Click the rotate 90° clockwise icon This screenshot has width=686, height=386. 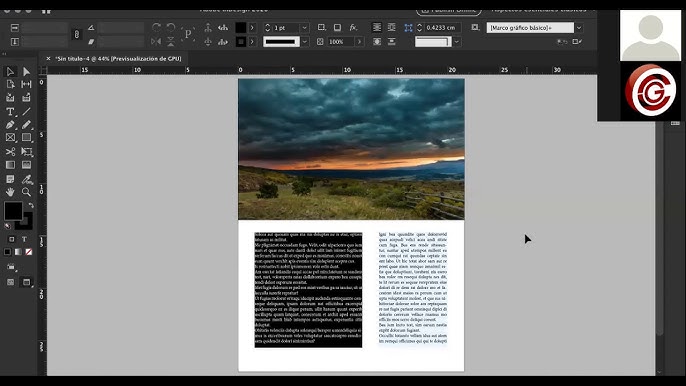point(156,28)
